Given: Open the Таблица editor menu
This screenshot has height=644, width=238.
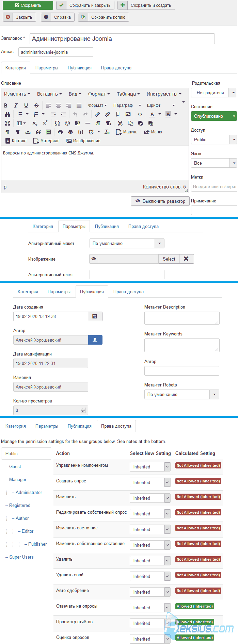Looking at the screenshot, I should pyautogui.click(x=128, y=94).
